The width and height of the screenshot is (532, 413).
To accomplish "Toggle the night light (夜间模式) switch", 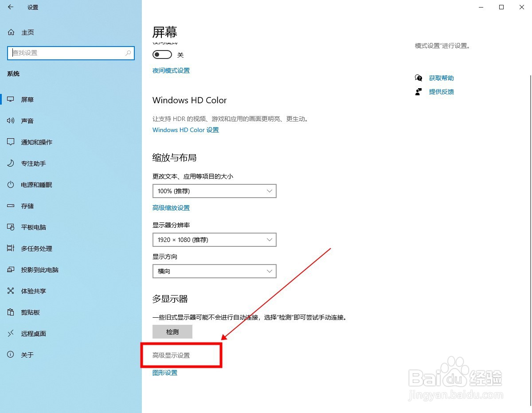I will tap(162, 55).
